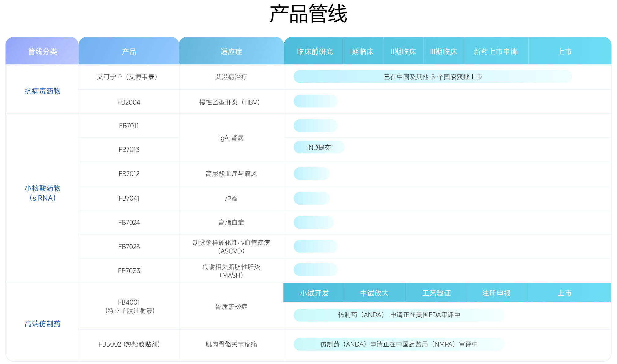Image resolution: width=617 pixels, height=364 pixels.
Task: Select the 工艺验证 sub-header
Action: 436,293
